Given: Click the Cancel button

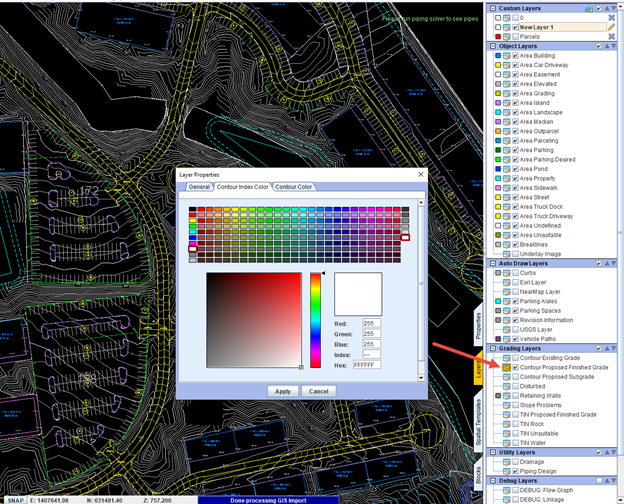Looking at the screenshot, I should 318,391.
